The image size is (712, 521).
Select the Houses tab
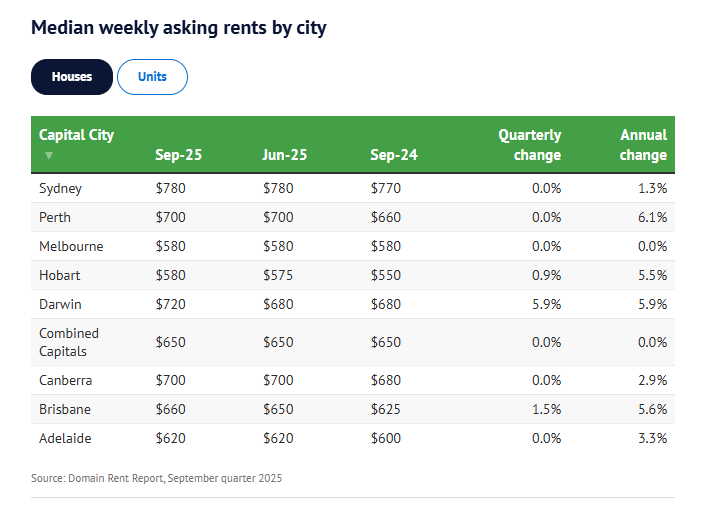72,77
